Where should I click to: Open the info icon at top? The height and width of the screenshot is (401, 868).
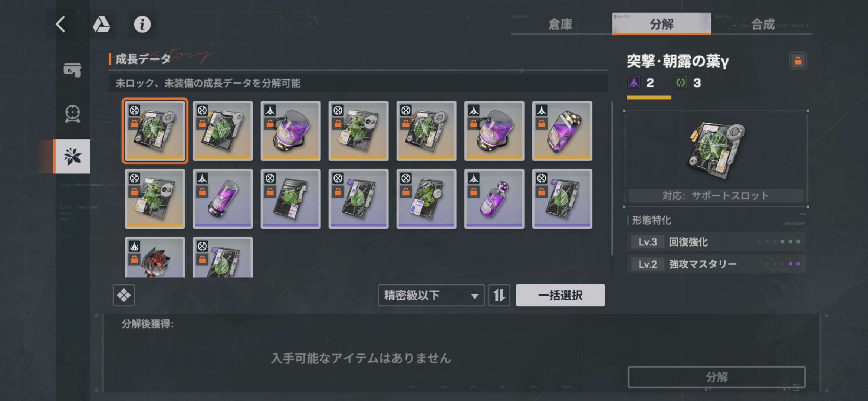[142, 25]
